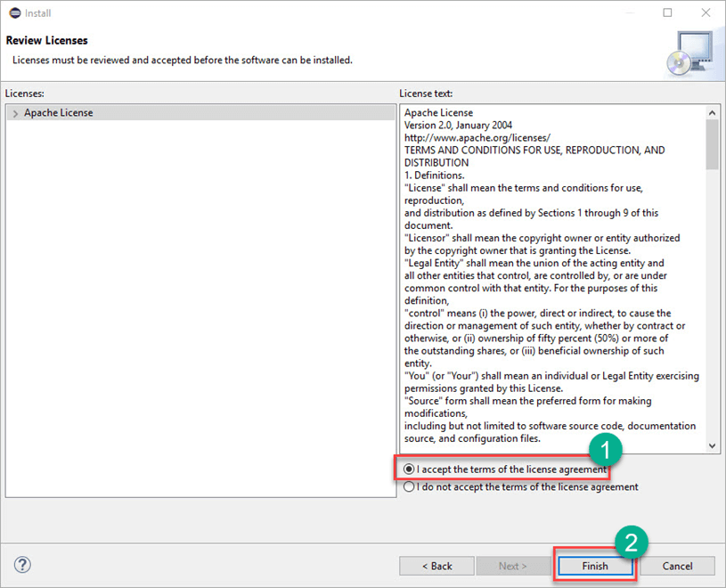Click the grayed-out Next button
726x588 pixels.
click(x=512, y=566)
